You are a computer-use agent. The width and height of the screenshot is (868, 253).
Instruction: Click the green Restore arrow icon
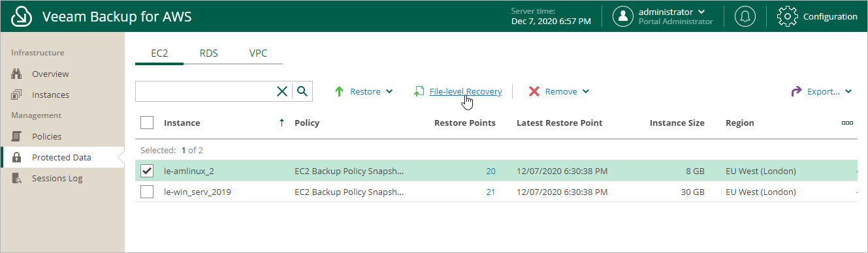coord(339,92)
